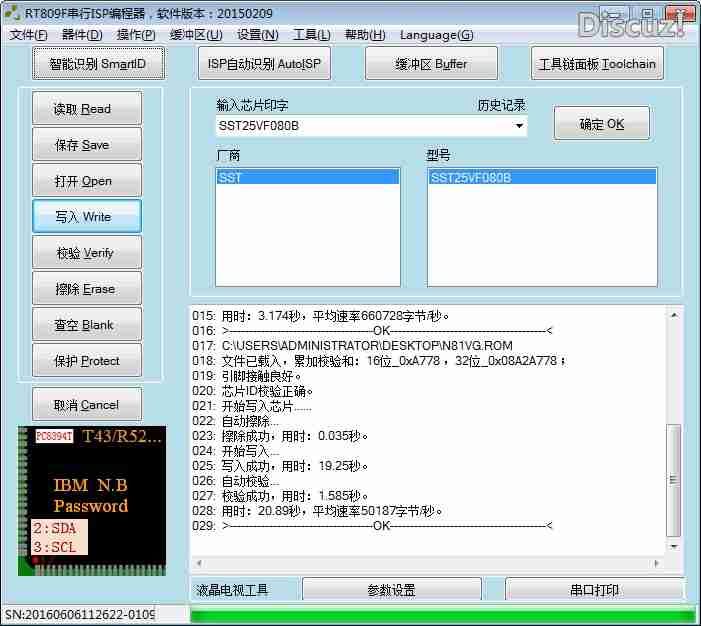Click horizontal log scrollbar right arrow
This screenshot has height=626, width=701.
656,563
